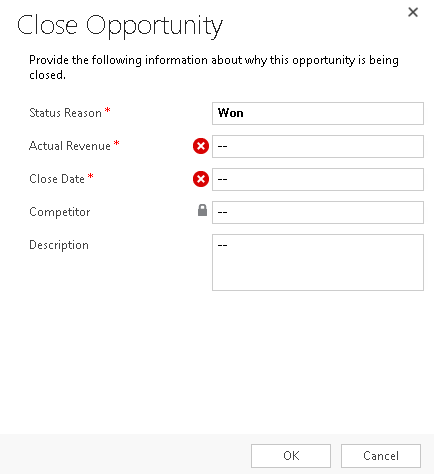The width and height of the screenshot is (434, 474).
Task: Click the Status Reason label
Action: pyautogui.click(x=65, y=113)
